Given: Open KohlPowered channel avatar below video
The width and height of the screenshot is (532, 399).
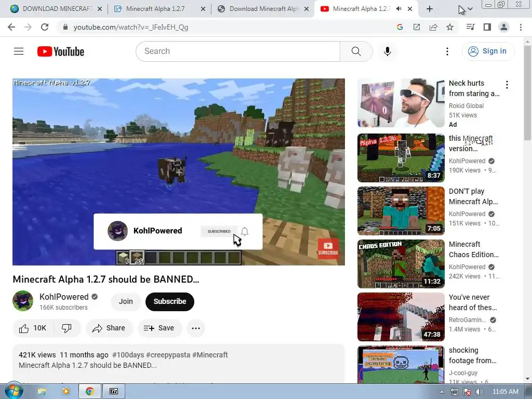Looking at the screenshot, I should (23, 301).
